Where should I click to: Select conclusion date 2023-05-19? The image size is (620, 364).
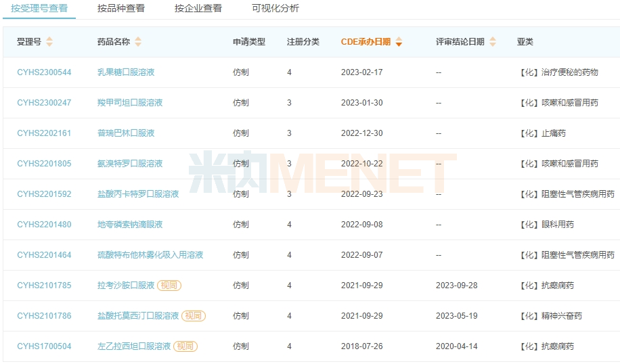click(x=457, y=316)
